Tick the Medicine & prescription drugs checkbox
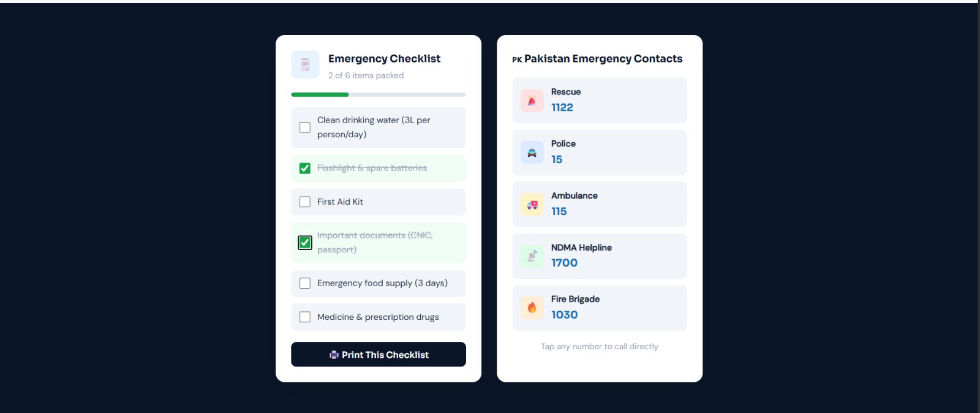Screen dimensions: 980x413 305,317
